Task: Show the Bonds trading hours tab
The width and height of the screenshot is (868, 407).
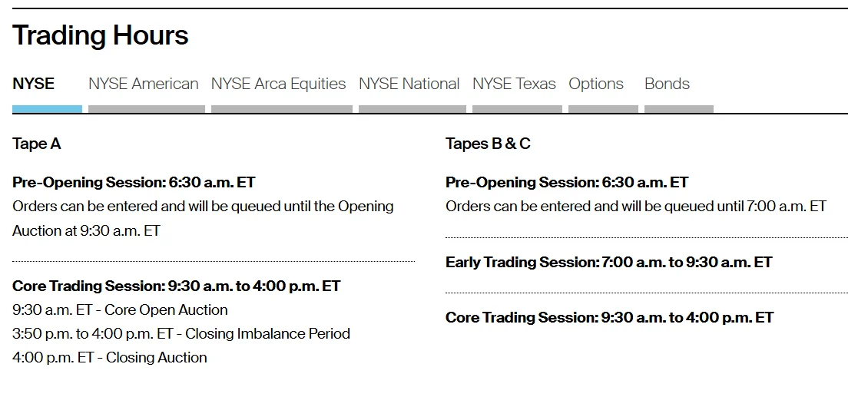Action: coord(667,84)
